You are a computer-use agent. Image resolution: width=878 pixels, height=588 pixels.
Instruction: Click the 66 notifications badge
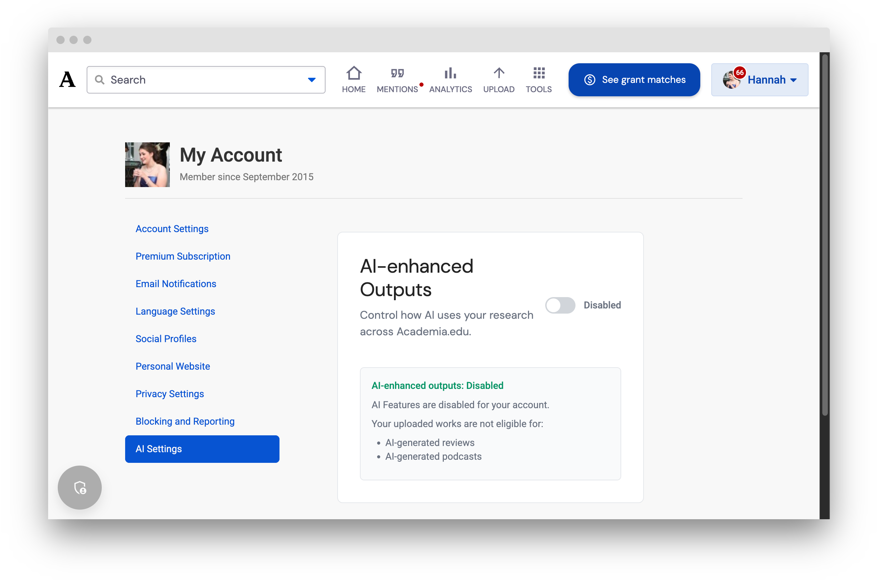740,72
